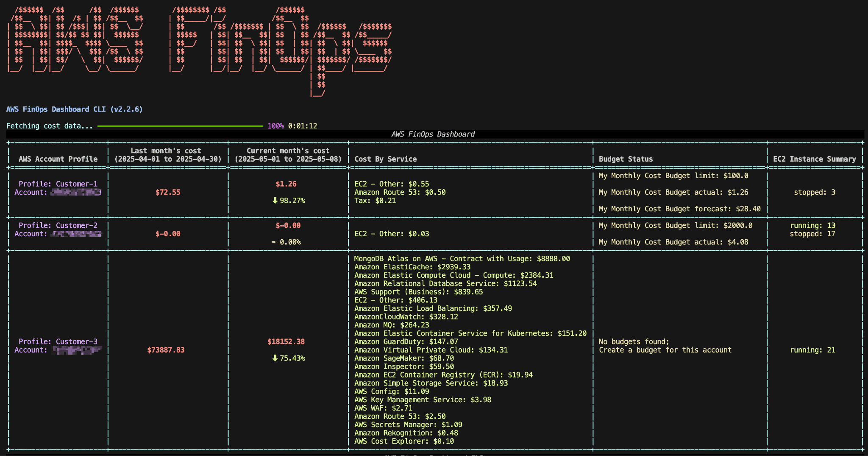Screen dimensions: 868x456
Task: Click 'AWS WAF: $2.71' line
Action: [x=383, y=408]
